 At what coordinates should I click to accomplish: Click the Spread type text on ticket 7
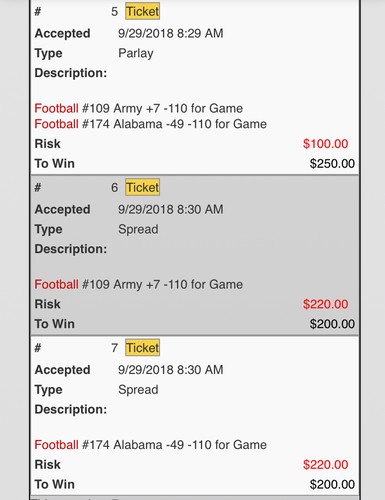[x=138, y=390]
